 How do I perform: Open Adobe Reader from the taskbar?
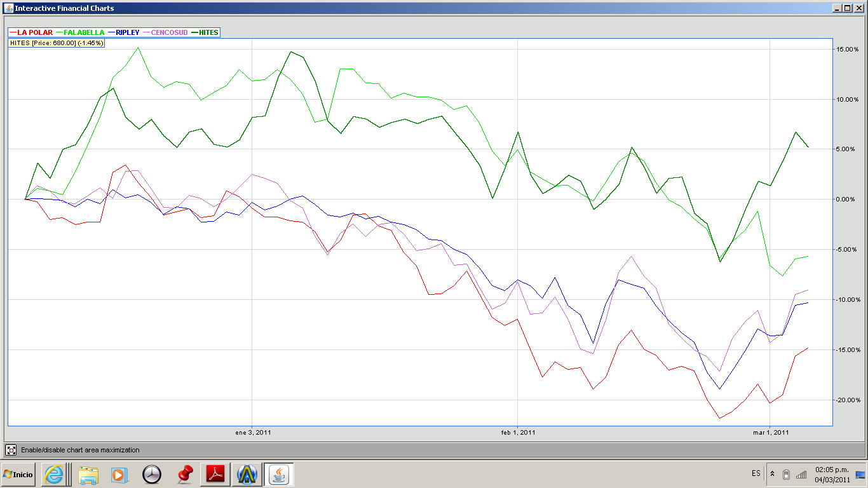215,474
